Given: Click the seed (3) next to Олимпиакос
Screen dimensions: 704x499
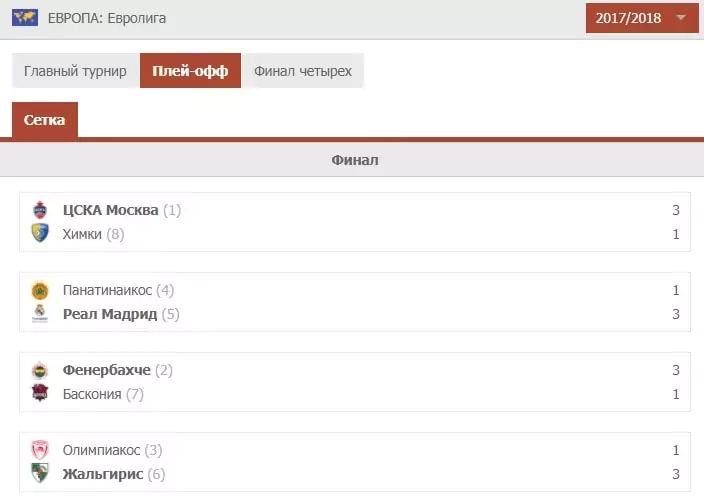Looking at the screenshot, I should point(154,450).
